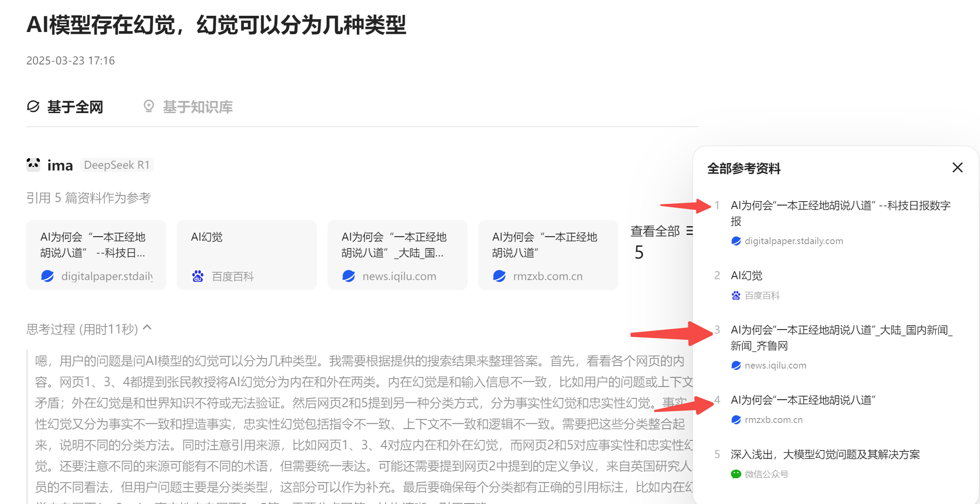The height and width of the screenshot is (504, 980).
Task: Switch to the 基于全网 tab
Action: [x=75, y=107]
